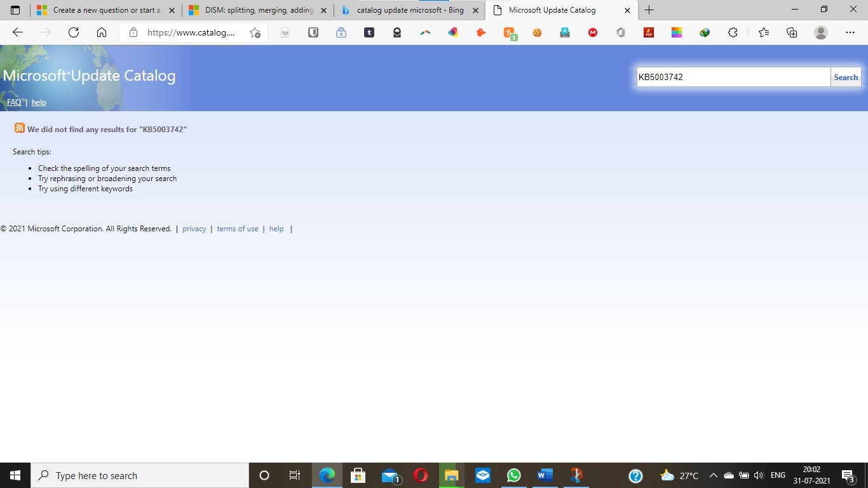Open a new browser tab

649,10
